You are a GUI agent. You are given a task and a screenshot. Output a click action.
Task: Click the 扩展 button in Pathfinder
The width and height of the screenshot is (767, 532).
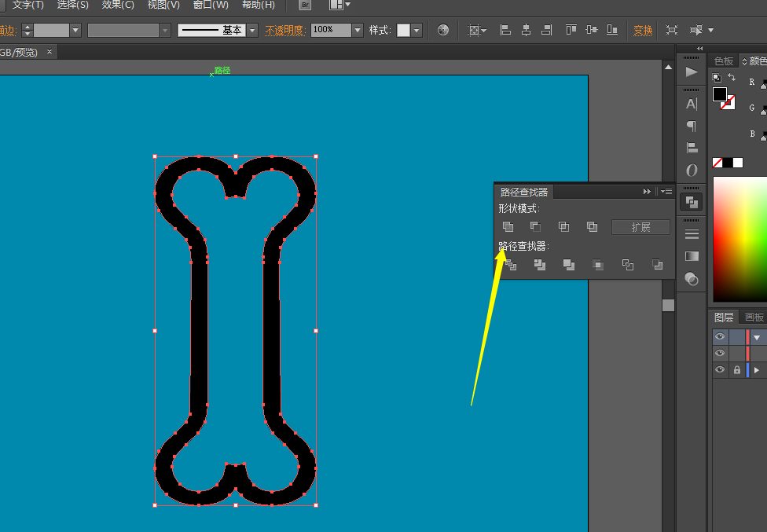coord(640,227)
